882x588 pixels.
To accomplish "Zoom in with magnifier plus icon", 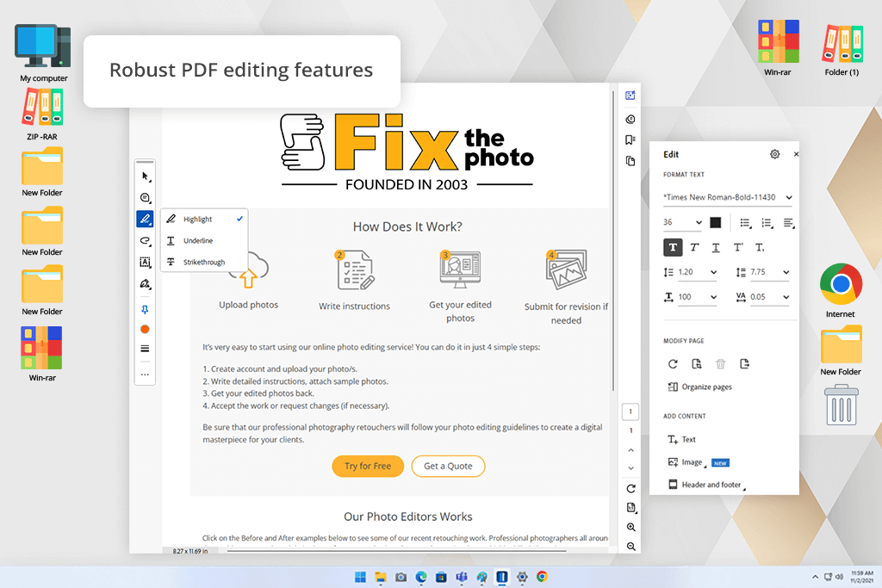I will pyautogui.click(x=631, y=527).
